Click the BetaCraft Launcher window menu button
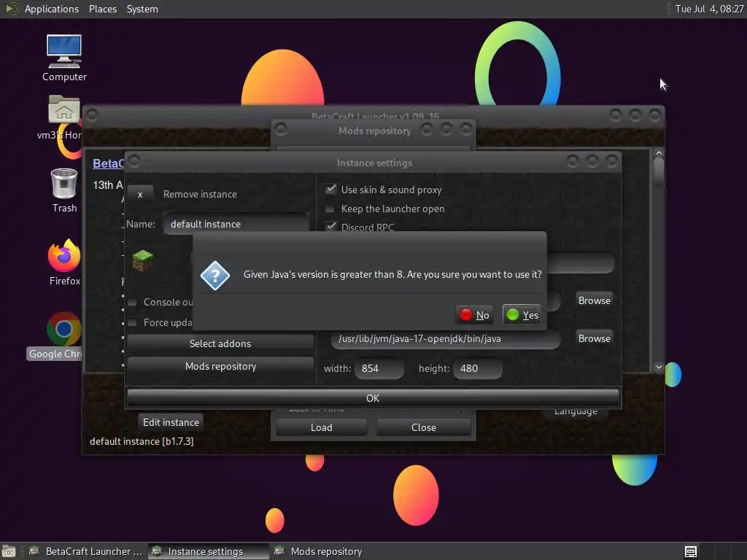The height and width of the screenshot is (560, 747). click(93, 115)
